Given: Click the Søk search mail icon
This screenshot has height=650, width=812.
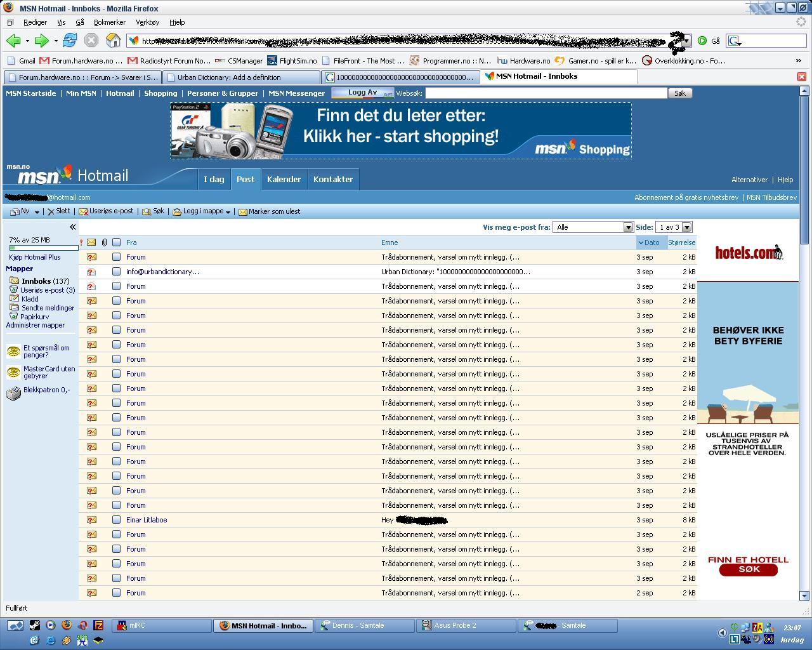Looking at the screenshot, I should (147, 211).
